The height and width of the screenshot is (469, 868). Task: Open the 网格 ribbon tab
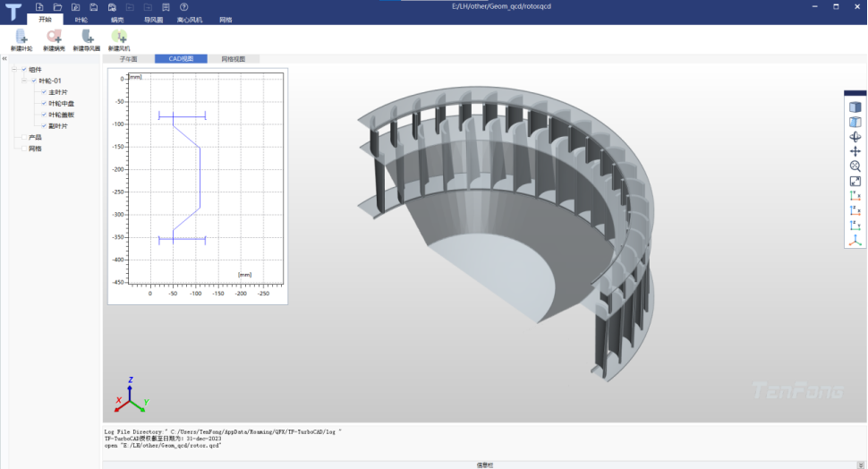(226, 20)
